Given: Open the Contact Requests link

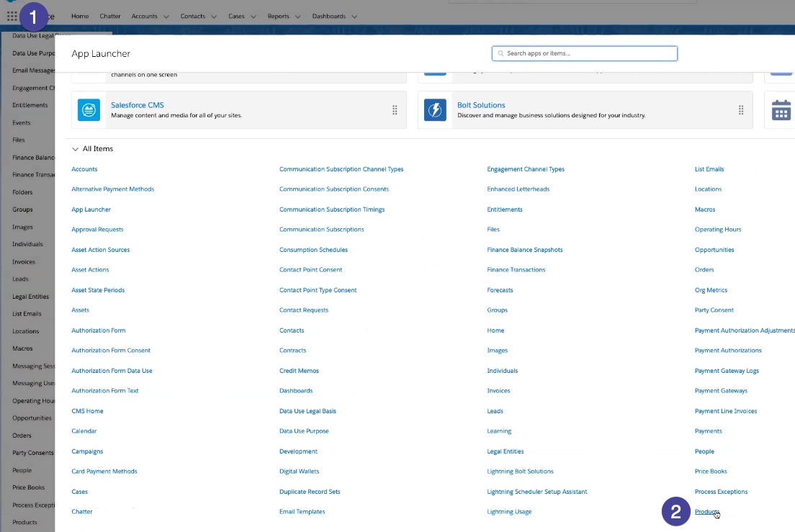Looking at the screenshot, I should coord(304,310).
